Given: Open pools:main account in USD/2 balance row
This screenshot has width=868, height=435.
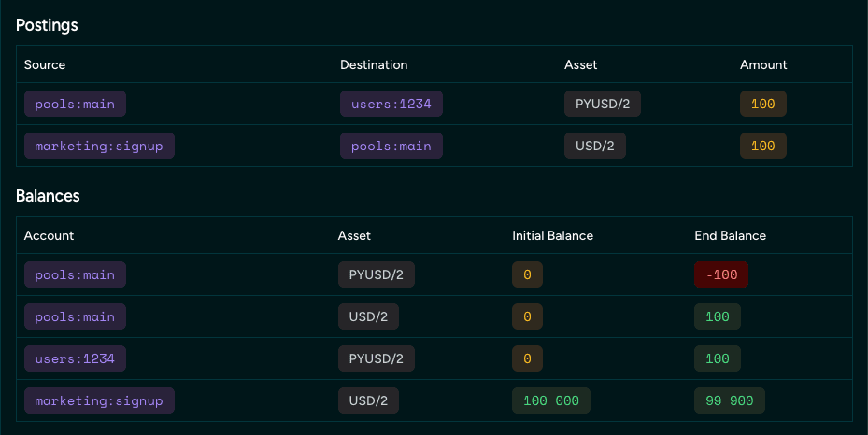Looking at the screenshot, I should point(75,316).
